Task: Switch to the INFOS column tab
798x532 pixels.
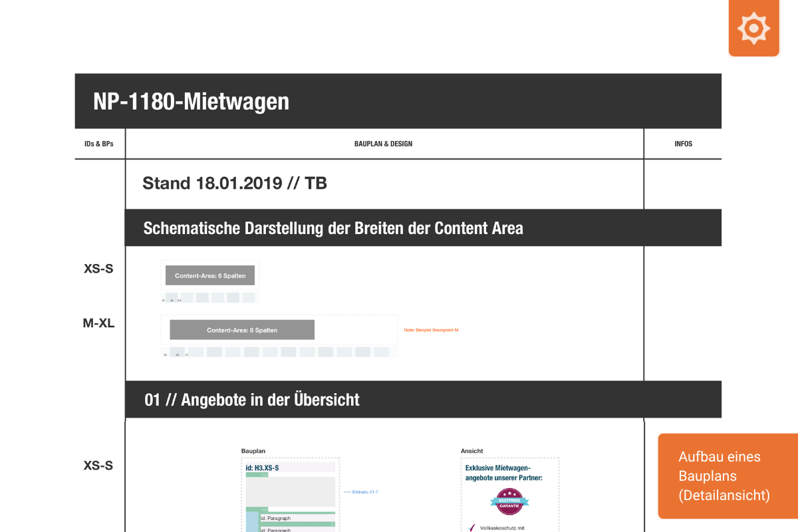Action: coord(683,144)
